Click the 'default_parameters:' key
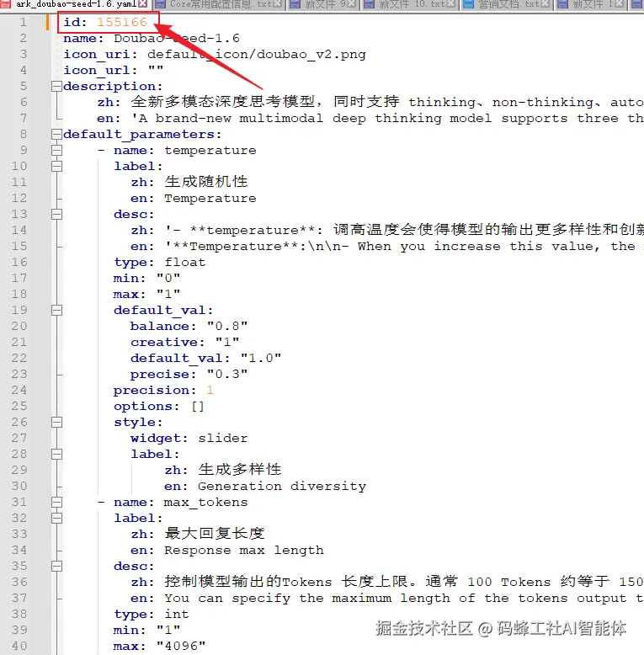Image resolution: width=644 pixels, height=655 pixels. click(142, 135)
